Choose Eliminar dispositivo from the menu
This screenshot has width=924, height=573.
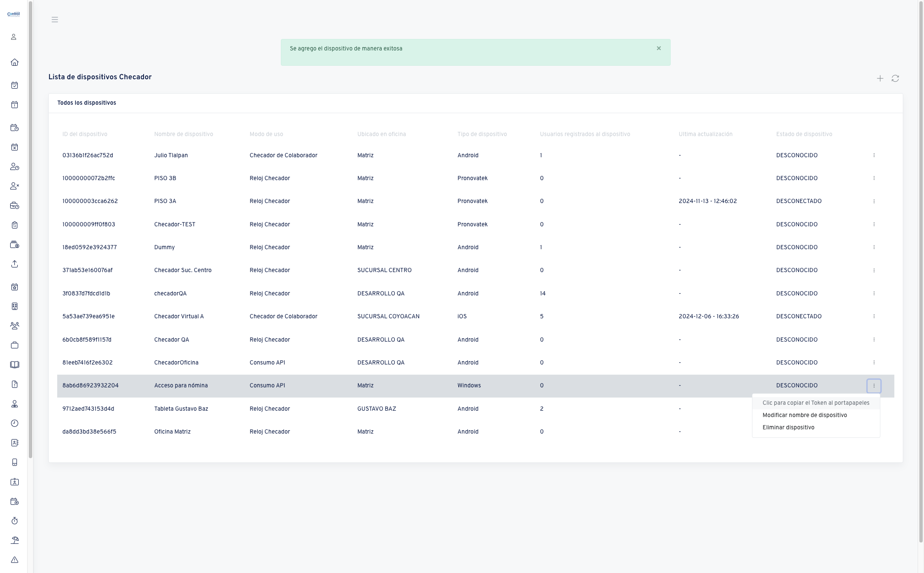point(816,428)
